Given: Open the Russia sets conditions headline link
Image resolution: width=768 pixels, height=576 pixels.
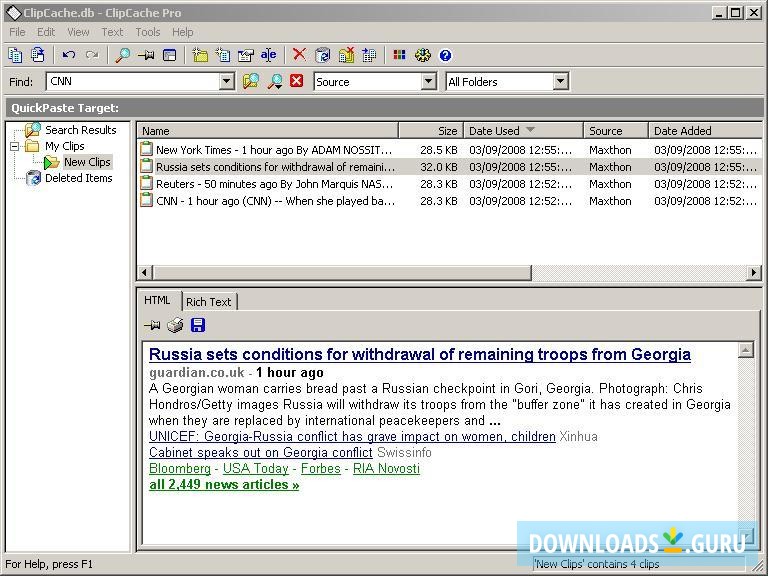Looking at the screenshot, I should pyautogui.click(x=419, y=354).
